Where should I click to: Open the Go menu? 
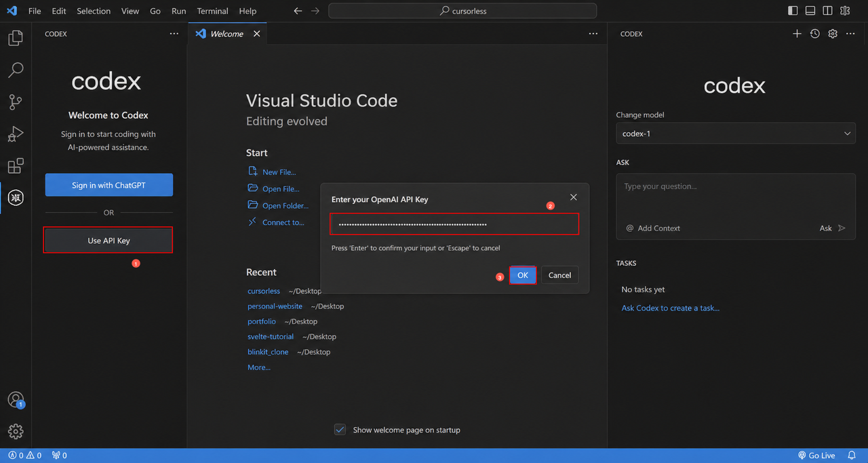pos(155,11)
